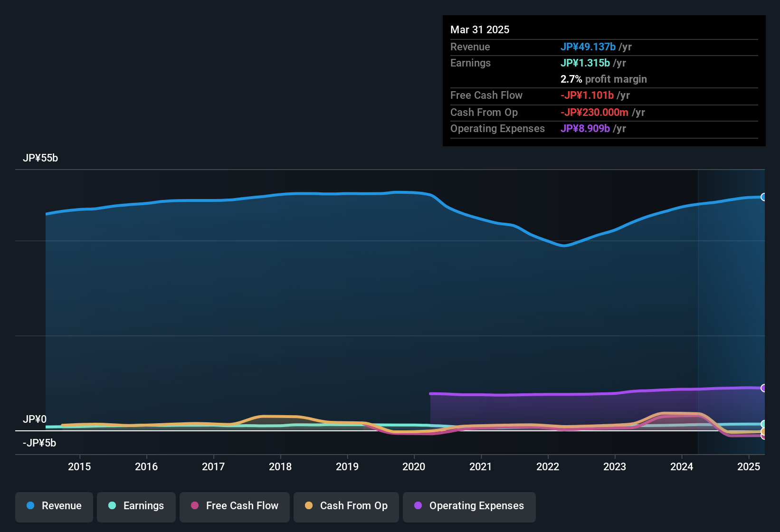Click the 2022 x-axis label
The width and height of the screenshot is (780, 532).
(548, 466)
